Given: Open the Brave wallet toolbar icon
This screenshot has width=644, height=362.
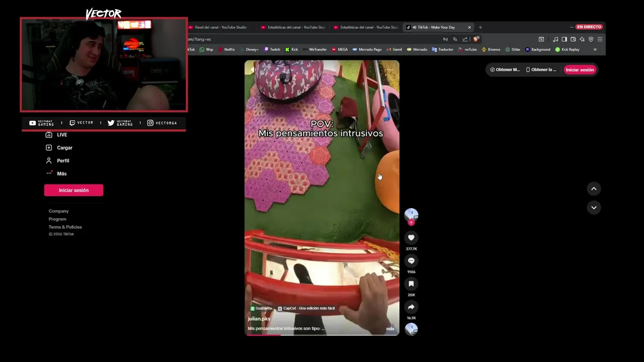Looking at the screenshot, I should (x=573, y=39).
